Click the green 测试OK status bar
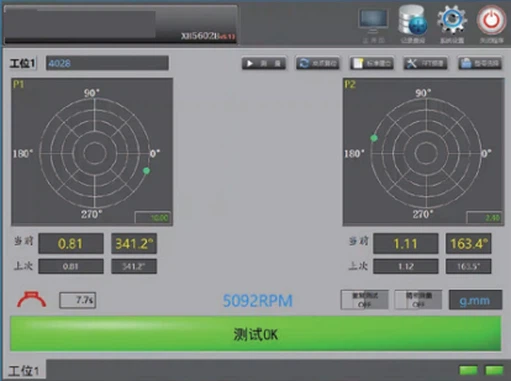Image resolution: width=511 pixels, height=381 pixels. (x=255, y=333)
